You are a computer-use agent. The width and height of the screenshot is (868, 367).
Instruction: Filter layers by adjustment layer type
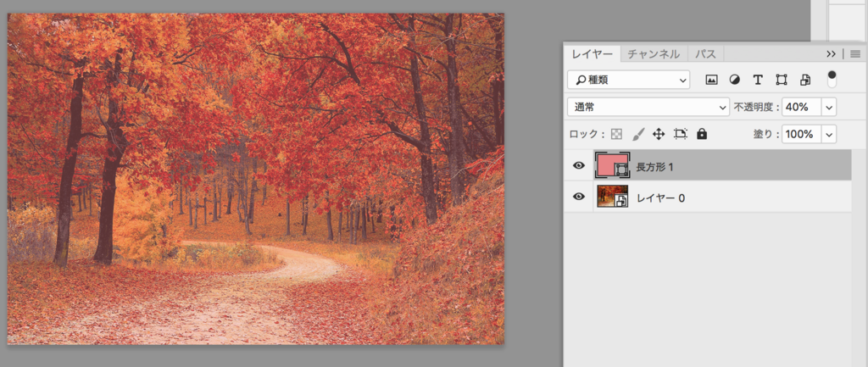coord(734,80)
